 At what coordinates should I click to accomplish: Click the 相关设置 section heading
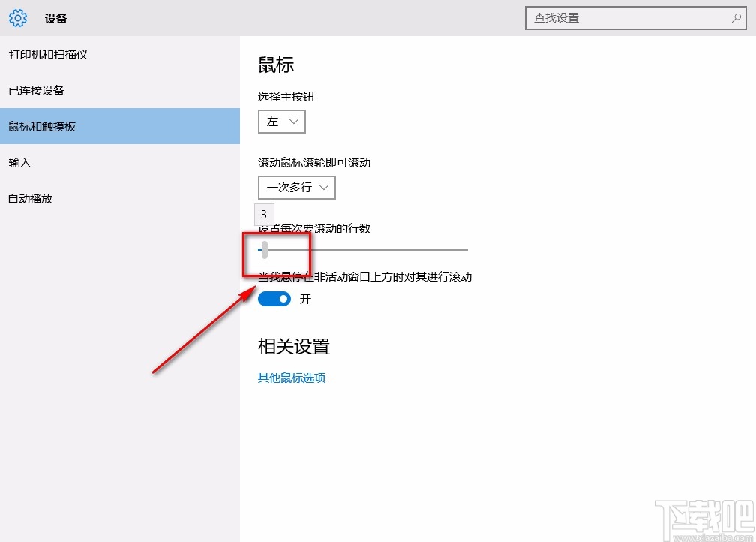293,346
